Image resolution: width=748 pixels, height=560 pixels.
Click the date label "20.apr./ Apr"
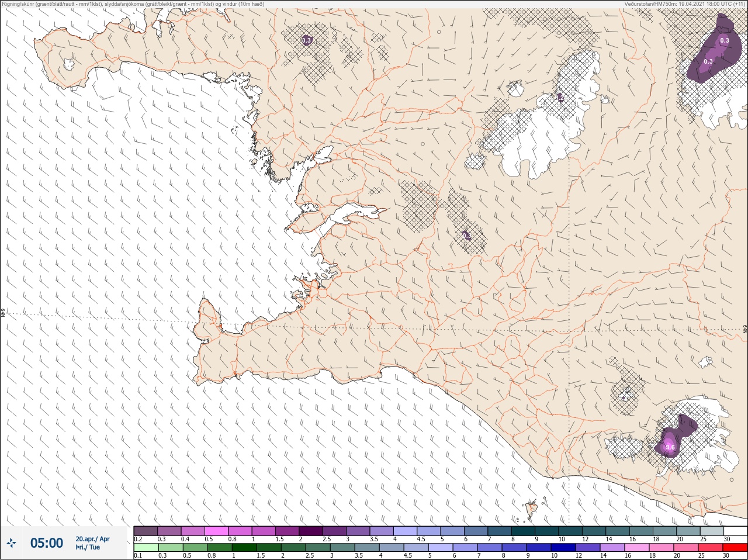point(92,539)
